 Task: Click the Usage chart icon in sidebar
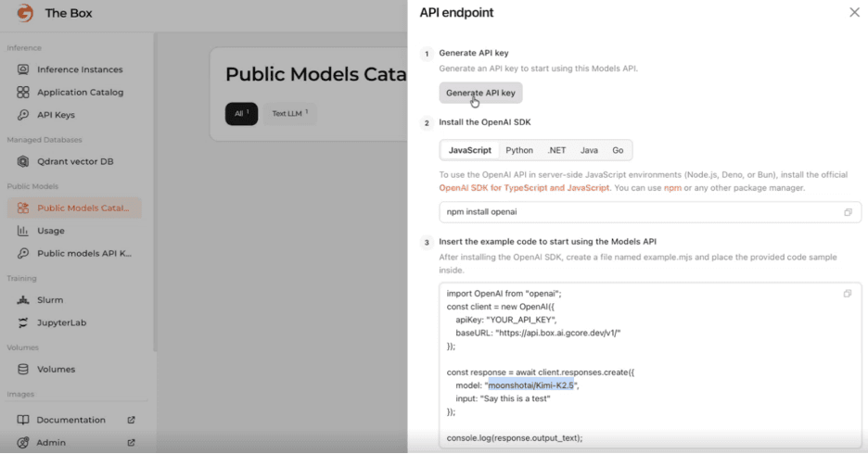click(x=23, y=231)
